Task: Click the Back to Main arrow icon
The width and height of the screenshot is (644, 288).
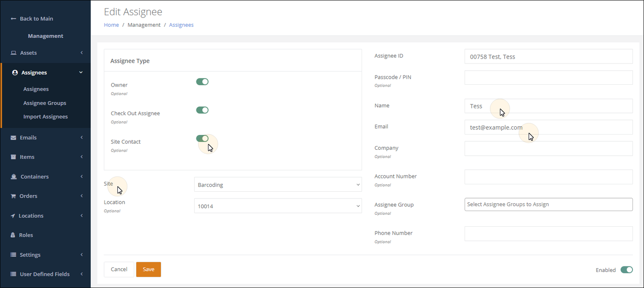Action: coord(13,19)
